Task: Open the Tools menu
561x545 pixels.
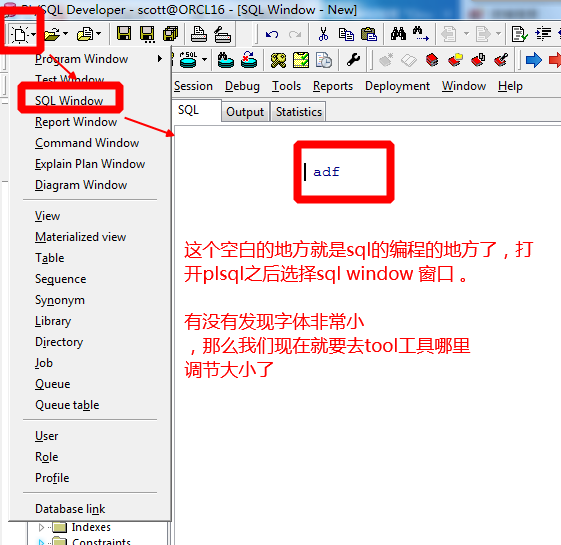Action: click(286, 86)
